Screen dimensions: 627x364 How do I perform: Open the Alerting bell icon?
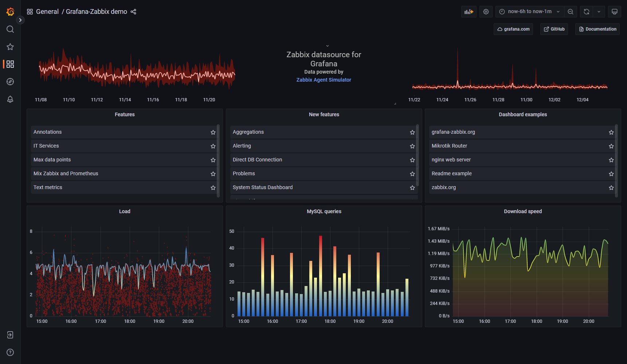pos(10,99)
